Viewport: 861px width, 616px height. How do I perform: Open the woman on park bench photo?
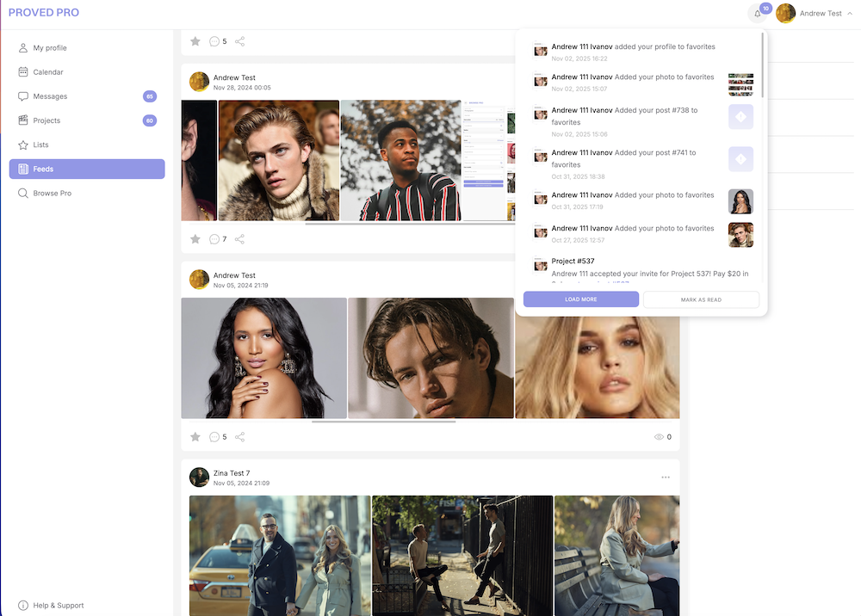coord(617,556)
